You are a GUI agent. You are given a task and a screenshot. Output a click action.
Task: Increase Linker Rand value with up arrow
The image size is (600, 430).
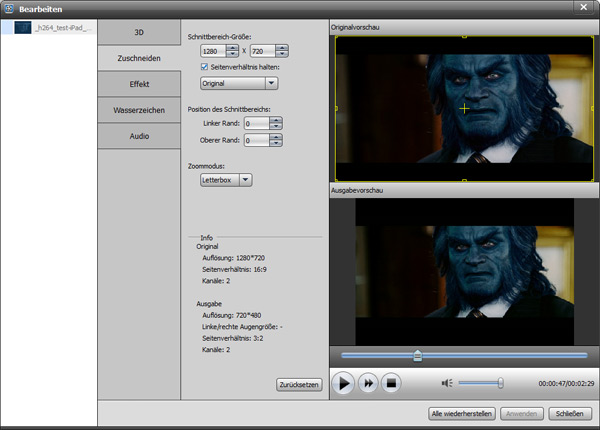pyautogui.click(x=276, y=120)
